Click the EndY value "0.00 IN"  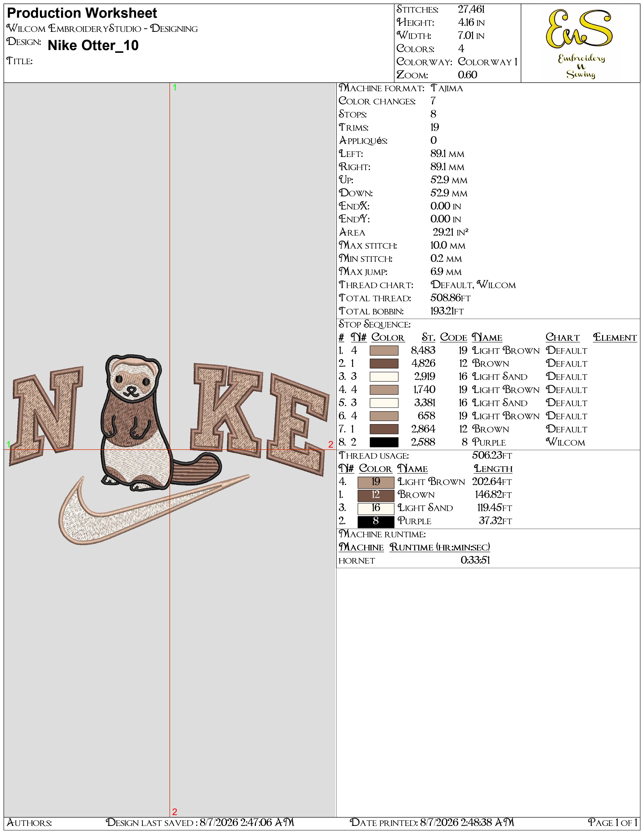pos(445,219)
